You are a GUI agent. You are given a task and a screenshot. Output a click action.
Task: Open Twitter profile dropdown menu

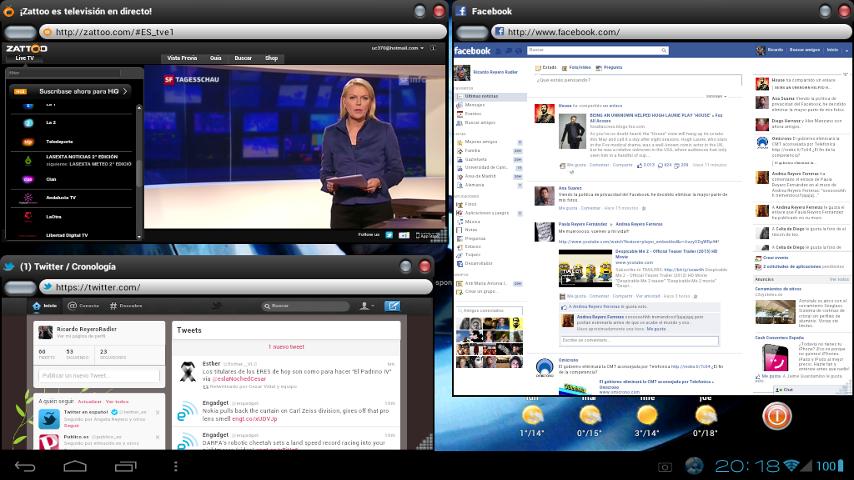point(365,306)
